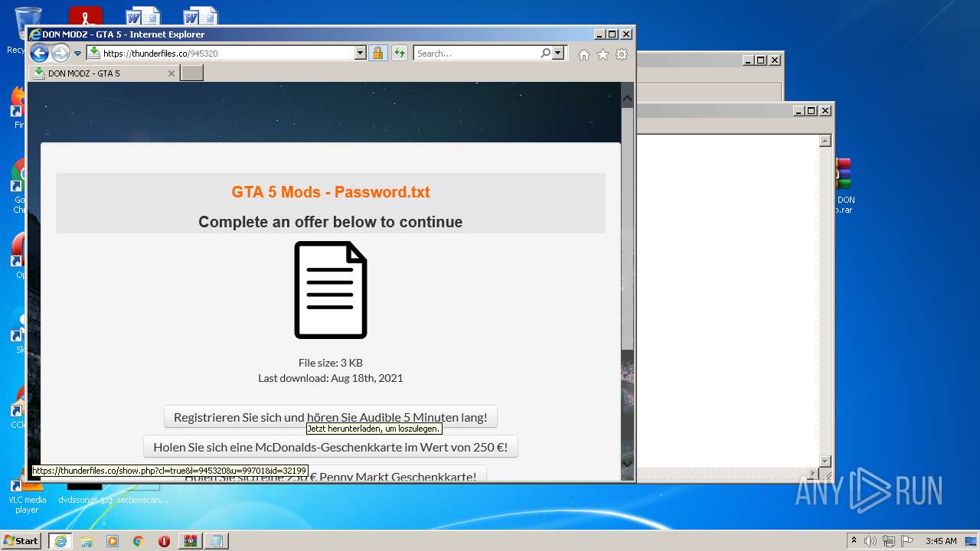980x551 pixels.
Task: Open the volume speaker tray icon
Action: [x=871, y=541]
